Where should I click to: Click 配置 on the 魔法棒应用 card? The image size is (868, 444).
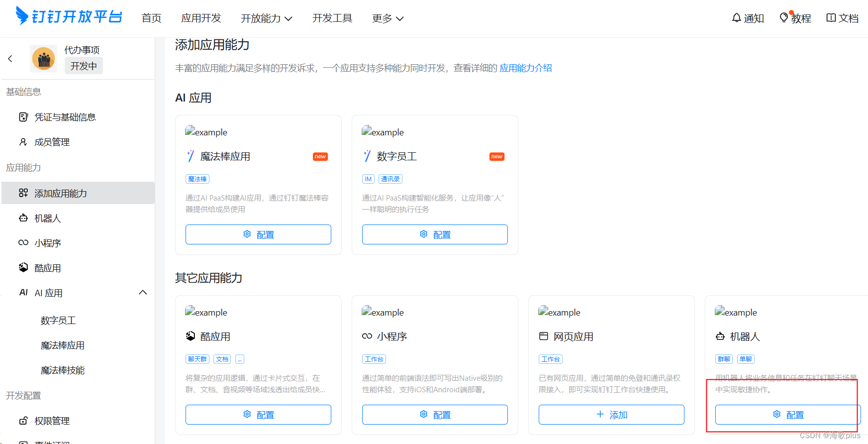(x=258, y=234)
